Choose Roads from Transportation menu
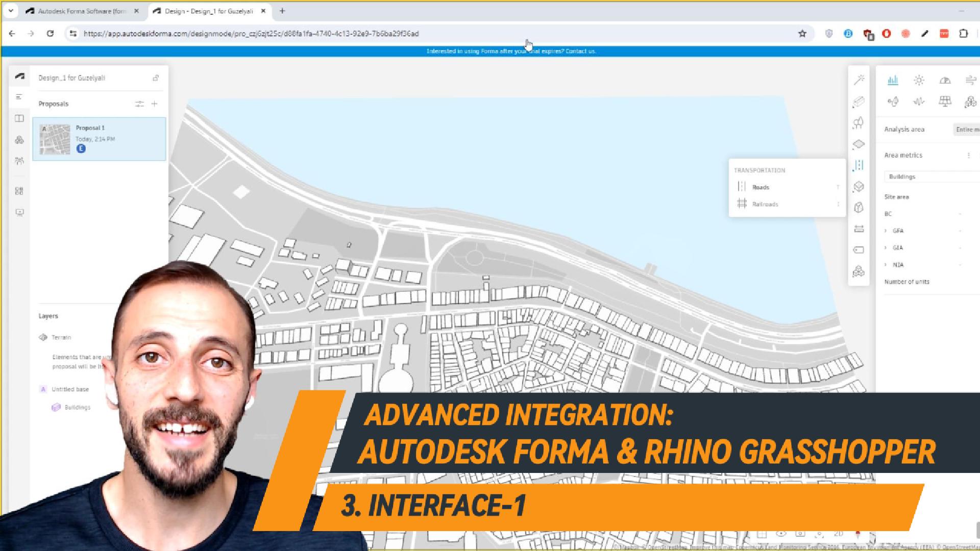 coord(787,187)
